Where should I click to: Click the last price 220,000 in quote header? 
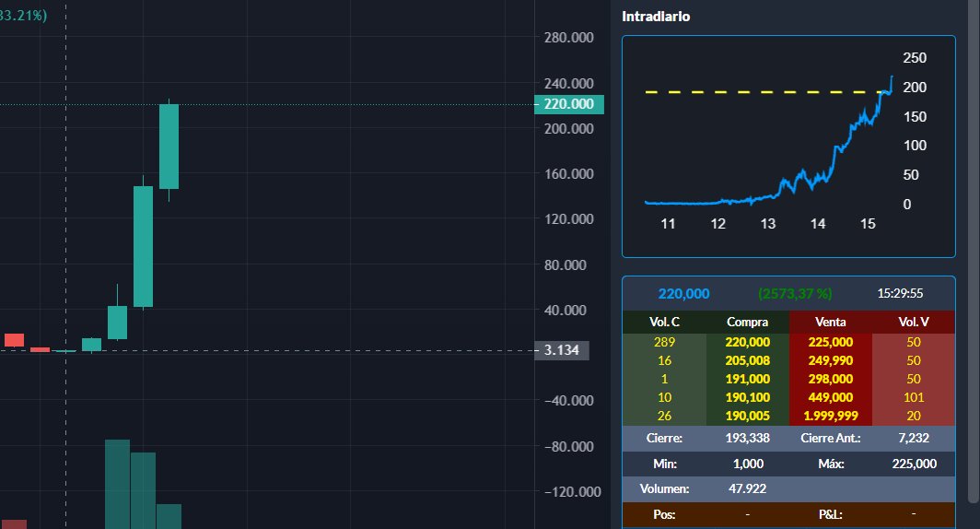pos(683,294)
